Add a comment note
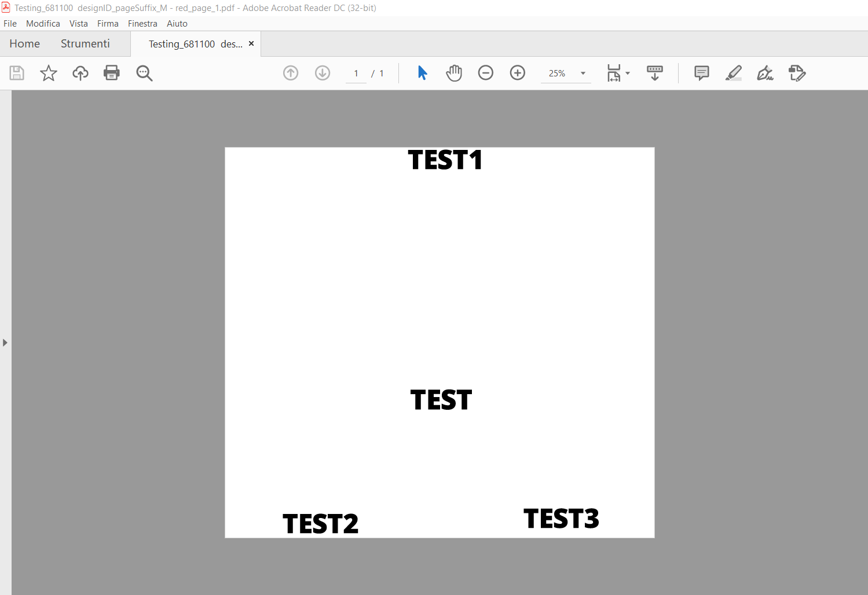Viewport: 868px width, 595px height. point(702,73)
